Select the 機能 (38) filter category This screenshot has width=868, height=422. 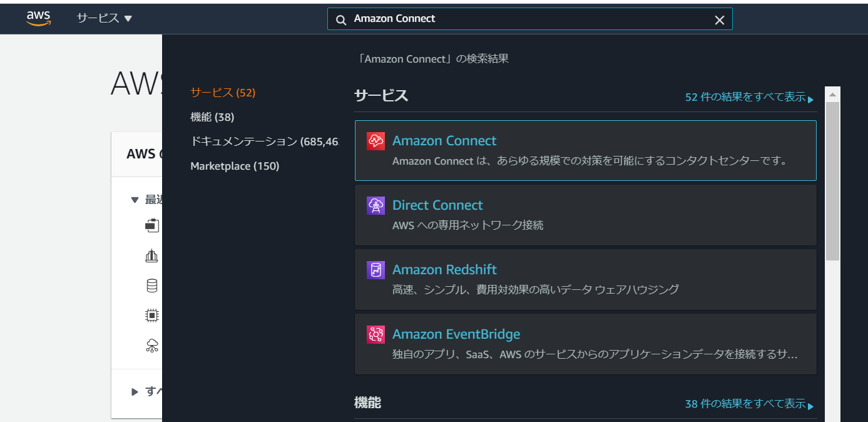point(212,117)
